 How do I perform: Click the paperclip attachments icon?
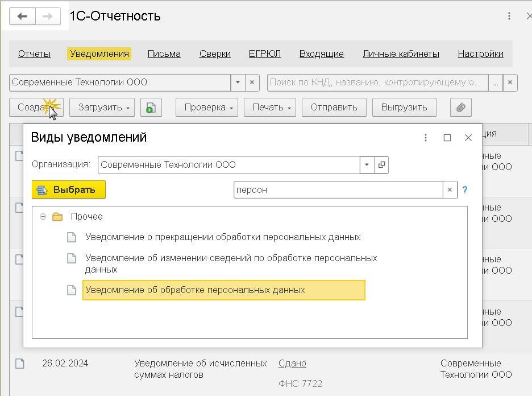coord(461,108)
